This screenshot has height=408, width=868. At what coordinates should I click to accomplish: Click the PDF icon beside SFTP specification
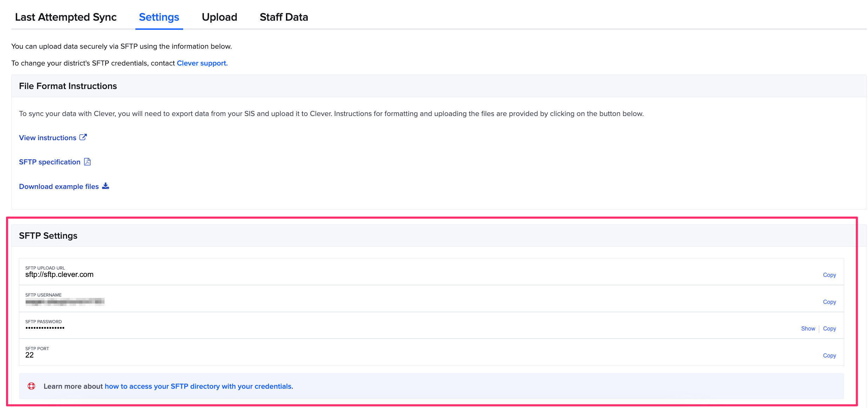tap(87, 162)
